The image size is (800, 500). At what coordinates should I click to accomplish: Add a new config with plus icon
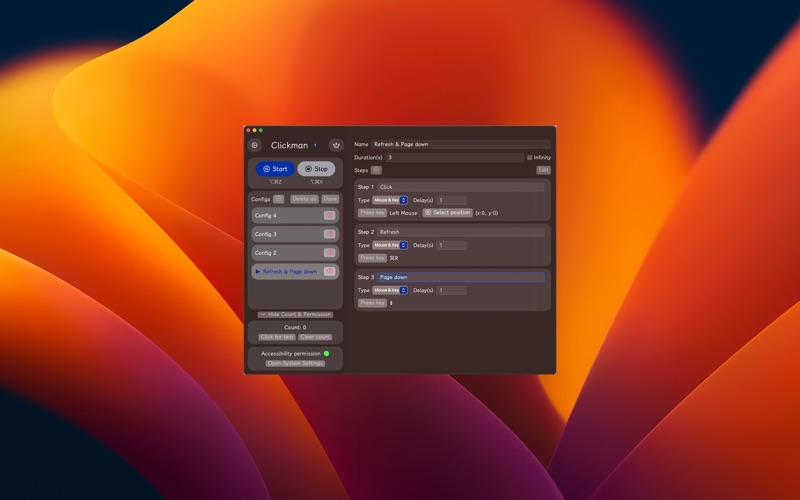tap(278, 199)
